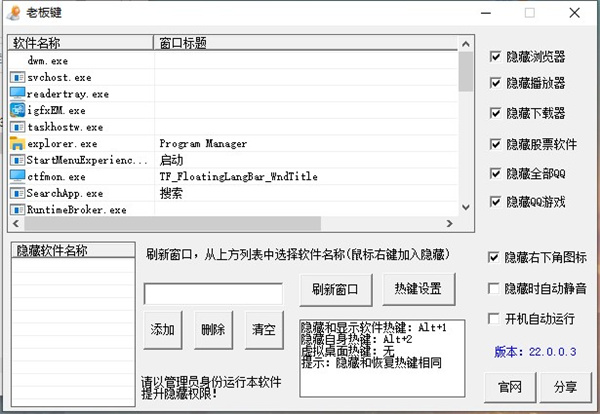Click the 软件名称 column header
600x414 pixels.
click(x=81, y=43)
